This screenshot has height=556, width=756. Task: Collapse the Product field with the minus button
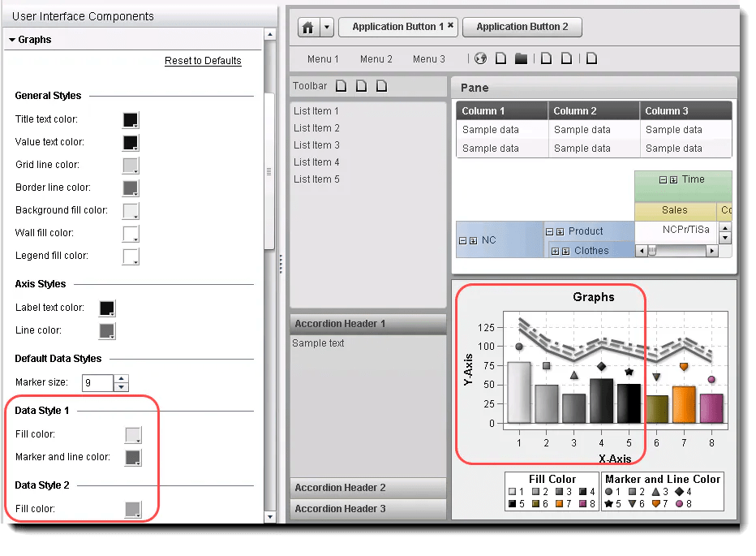pyautogui.click(x=549, y=231)
